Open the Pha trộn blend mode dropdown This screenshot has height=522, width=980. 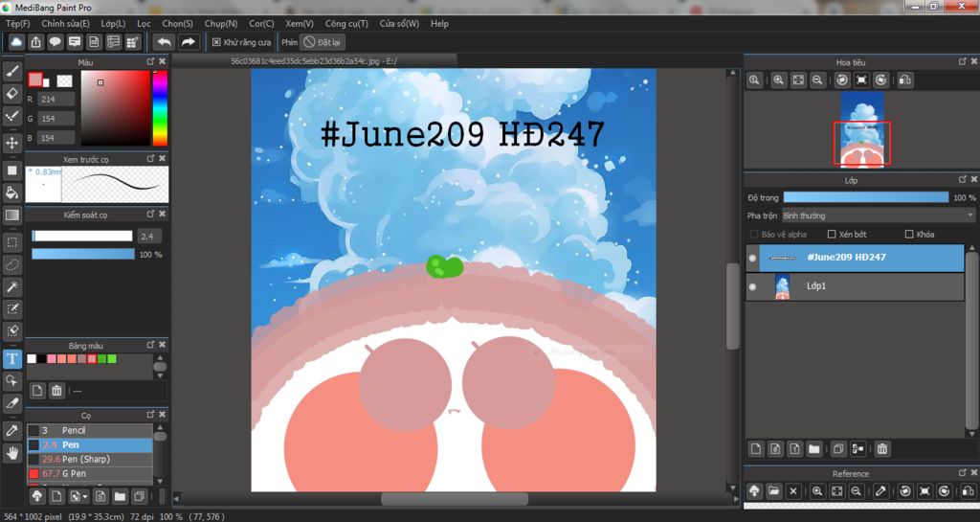click(x=879, y=216)
